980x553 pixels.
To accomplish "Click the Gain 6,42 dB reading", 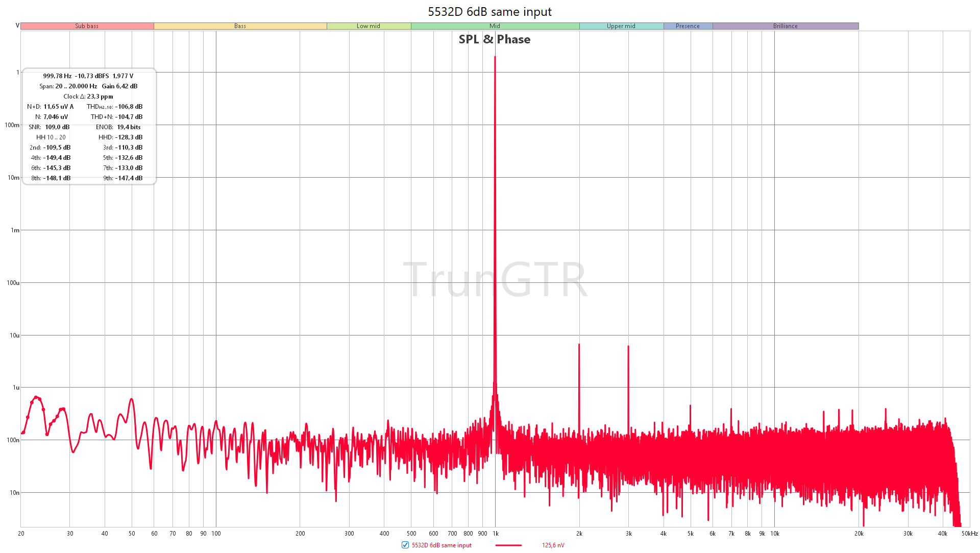I will coord(119,86).
